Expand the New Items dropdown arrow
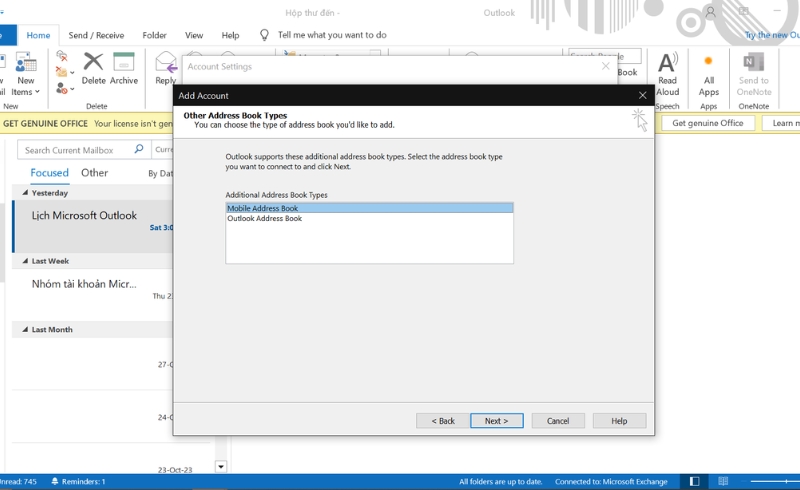The width and height of the screenshot is (800, 490). (x=37, y=92)
